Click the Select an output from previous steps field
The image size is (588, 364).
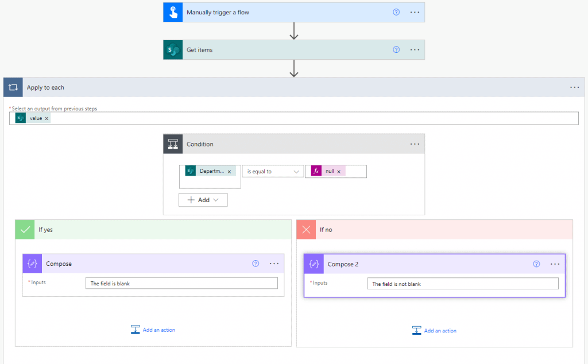click(x=294, y=118)
